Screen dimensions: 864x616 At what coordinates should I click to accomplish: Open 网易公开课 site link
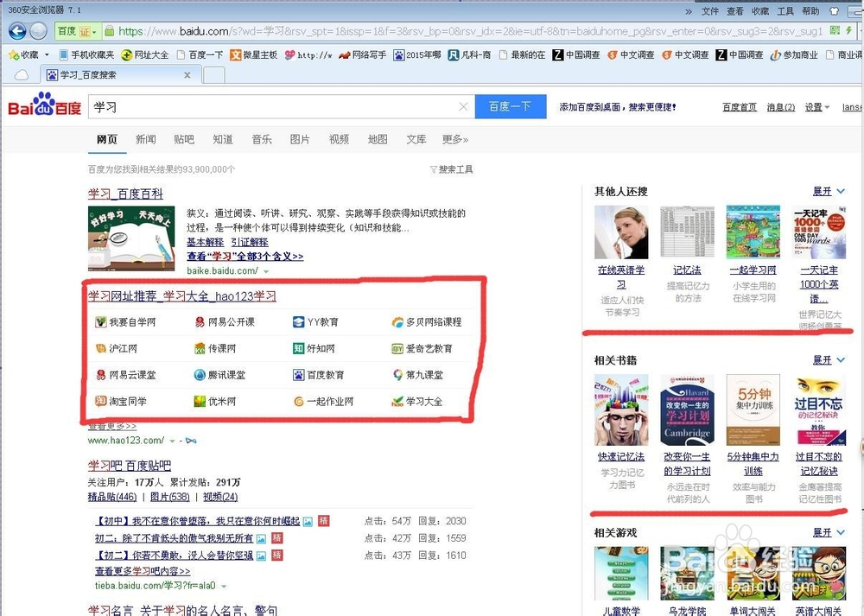click(225, 321)
